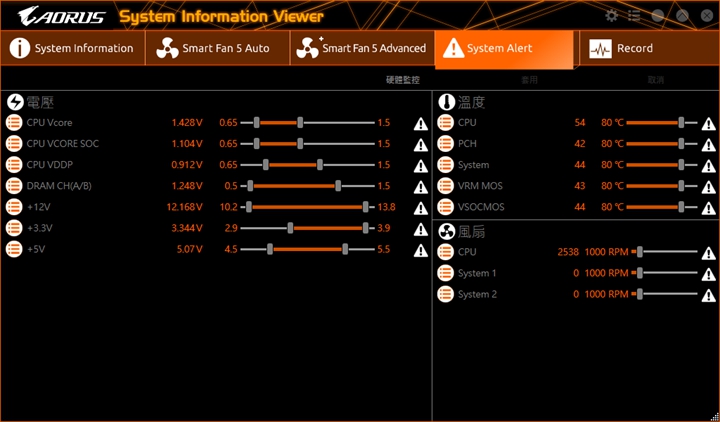
Task: Click the 硬體監控 sub-tab
Action: [403, 80]
